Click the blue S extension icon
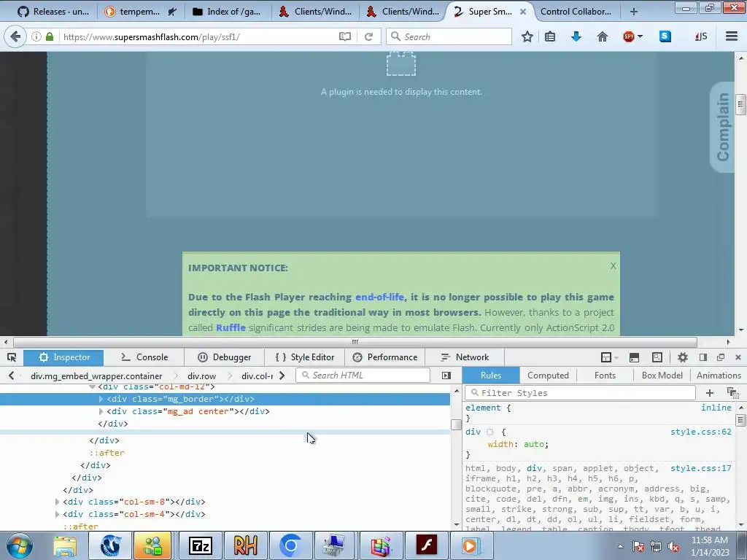The image size is (747, 560). (x=665, y=36)
